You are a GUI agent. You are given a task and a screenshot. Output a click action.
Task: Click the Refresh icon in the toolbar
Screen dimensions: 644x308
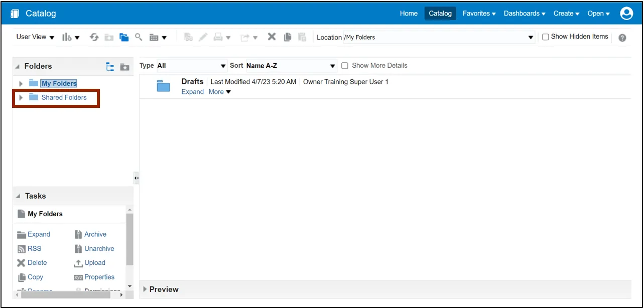click(94, 37)
